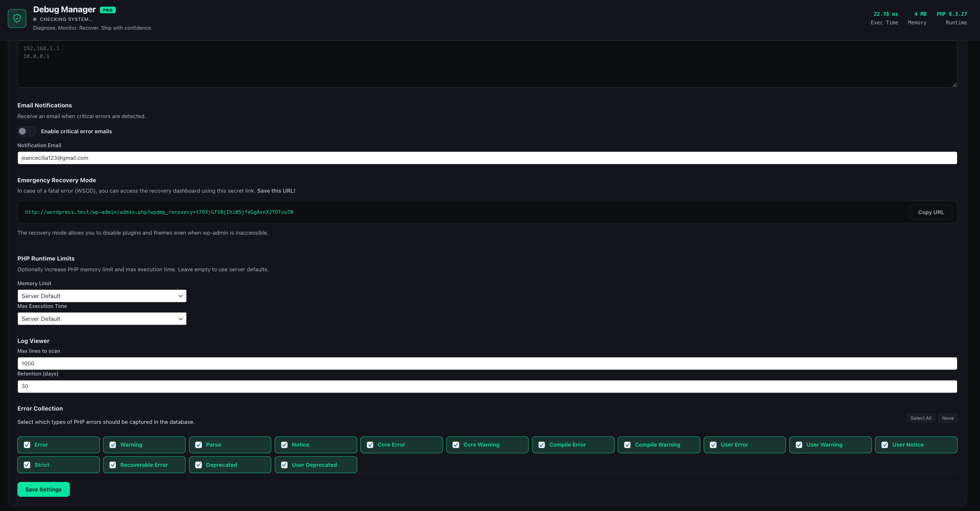
Task: Copy the recovery URL
Action: 931,212
